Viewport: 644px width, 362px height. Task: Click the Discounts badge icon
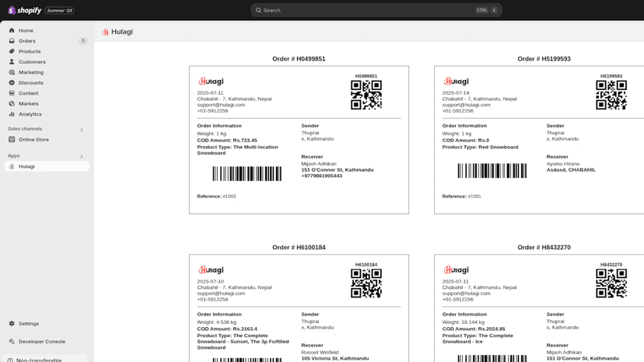coord(12,83)
